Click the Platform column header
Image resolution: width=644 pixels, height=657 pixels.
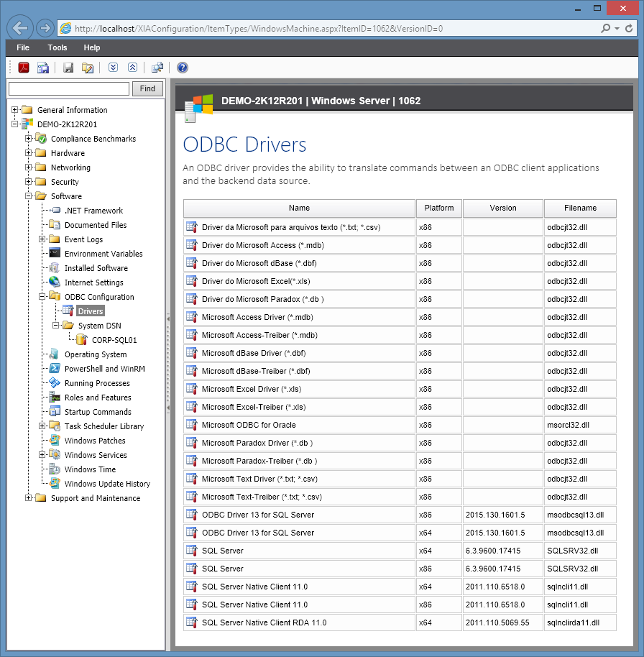point(439,208)
